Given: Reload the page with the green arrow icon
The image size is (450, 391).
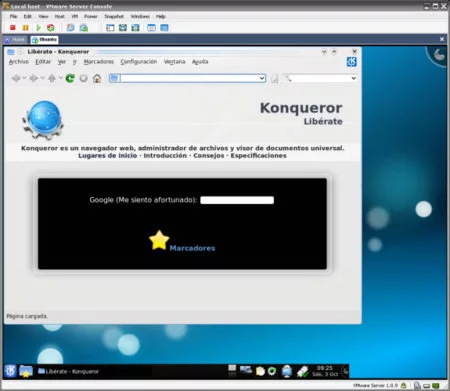Looking at the screenshot, I should pyautogui.click(x=70, y=78).
